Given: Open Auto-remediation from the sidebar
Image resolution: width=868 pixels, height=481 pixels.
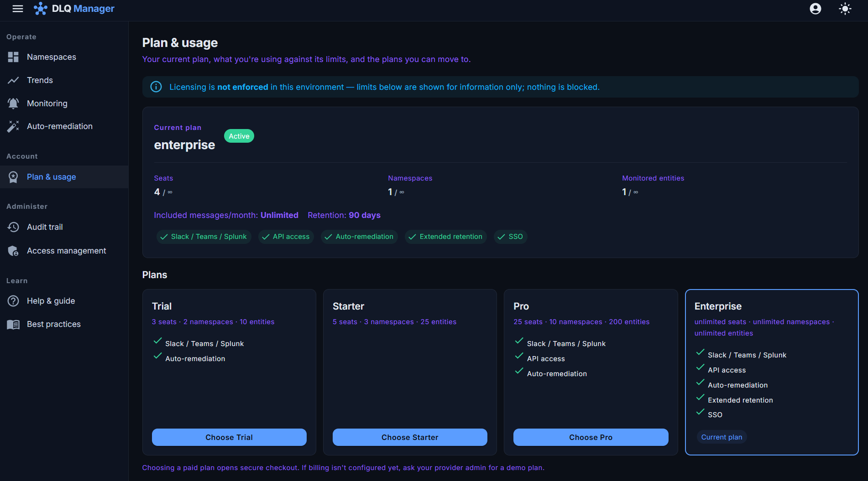Looking at the screenshot, I should [64, 126].
